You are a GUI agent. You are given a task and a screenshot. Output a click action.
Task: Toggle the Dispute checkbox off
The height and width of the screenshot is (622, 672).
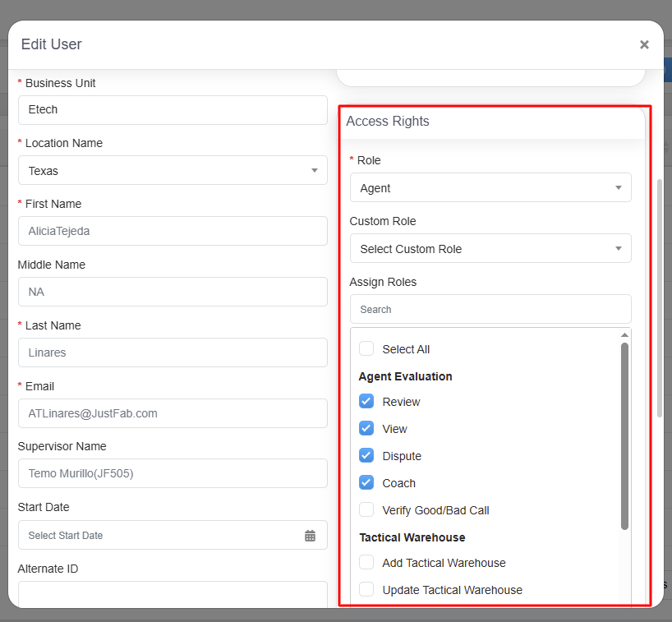(x=366, y=456)
